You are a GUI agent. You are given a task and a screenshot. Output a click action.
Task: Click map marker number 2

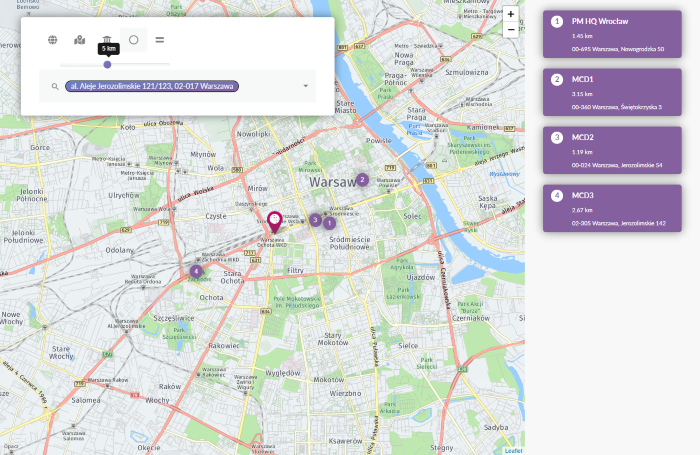tap(362, 180)
